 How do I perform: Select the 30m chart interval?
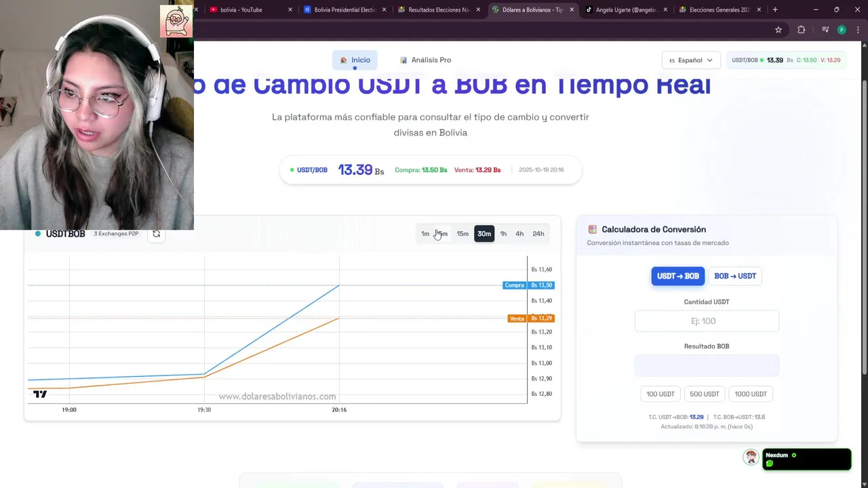(x=484, y=234)
